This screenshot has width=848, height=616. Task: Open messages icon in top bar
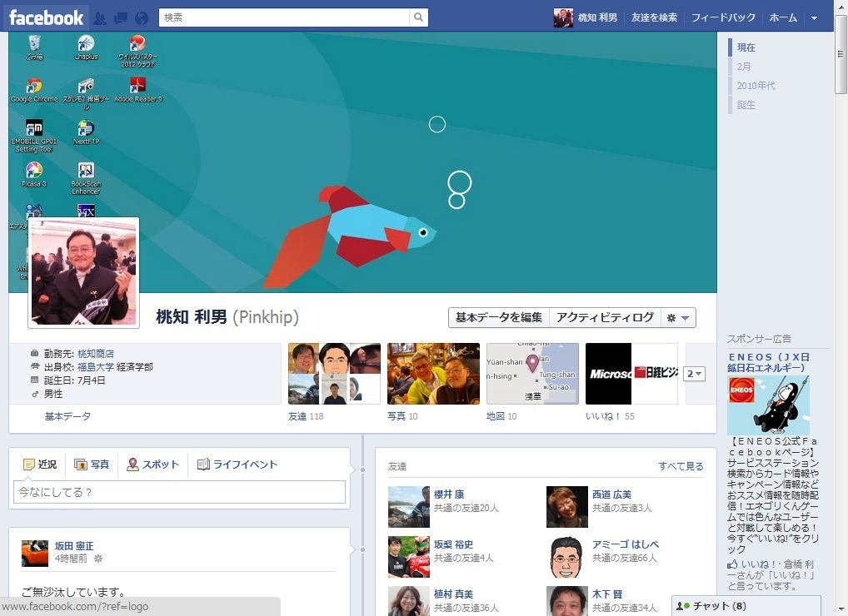121,17
